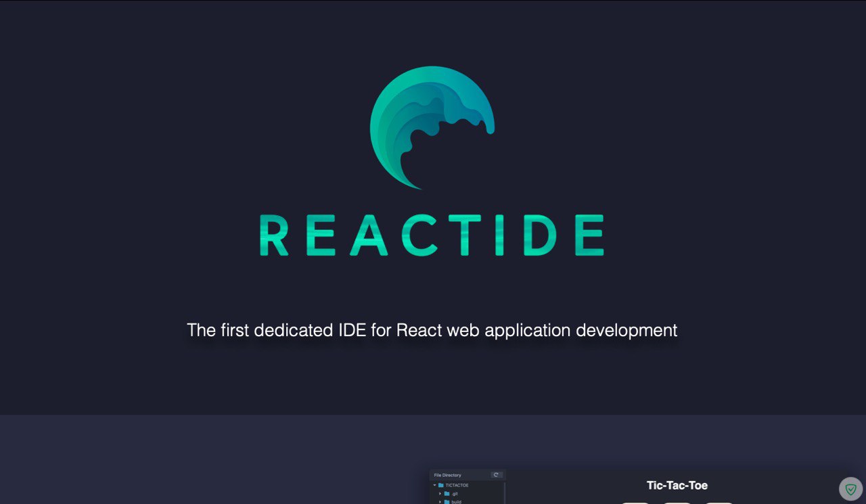The image size is (866, 504).
Task: Select the TICTACTOE folder name
Action: pos(457,485)
